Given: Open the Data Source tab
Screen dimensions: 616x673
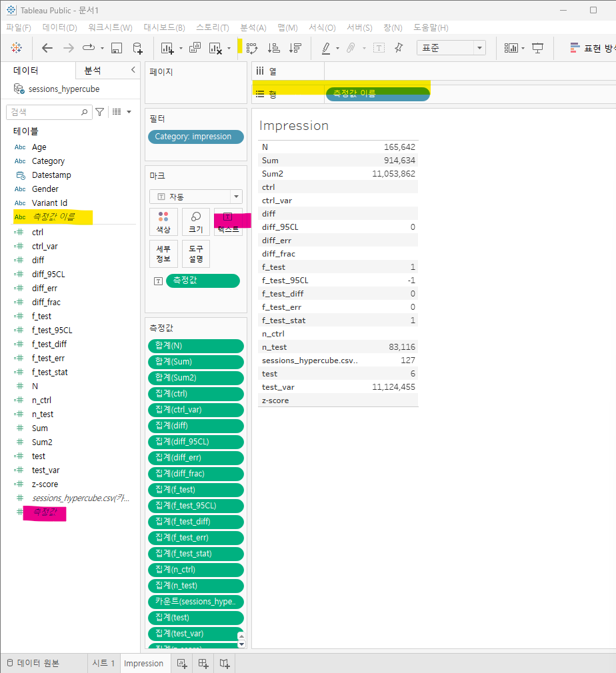Looking at the screenshot, I should pyautogui.click(x=33, y=663).
